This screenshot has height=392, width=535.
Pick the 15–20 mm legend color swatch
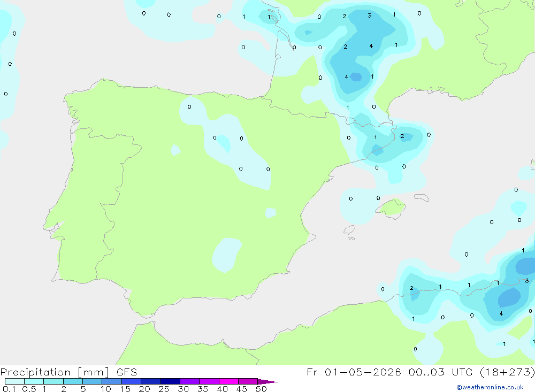pos(132,381)
